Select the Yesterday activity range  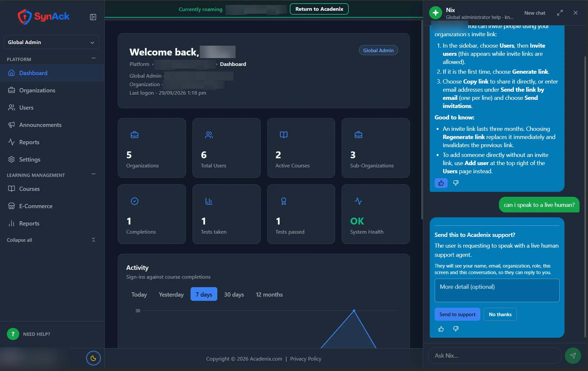pyautogui.click(x=171, y=294)
